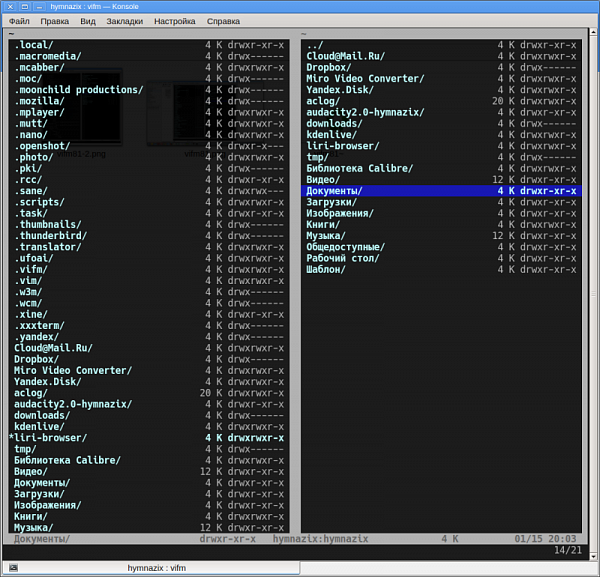Screen dimensions: 600x577
Task: Select .vifm/ in the left pane
Action: point(149,269)
